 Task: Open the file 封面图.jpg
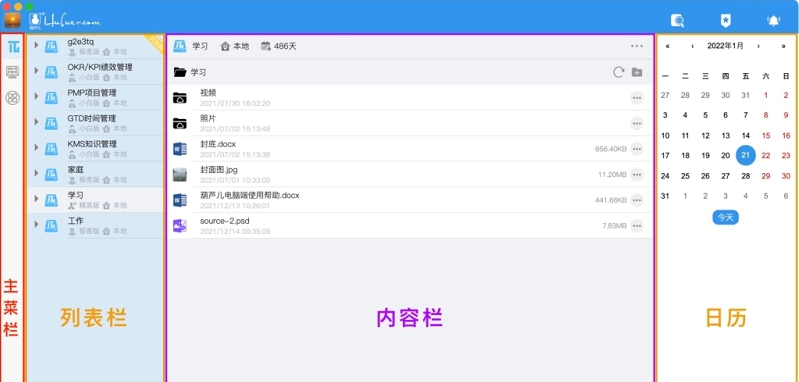(x=410, y=174)
